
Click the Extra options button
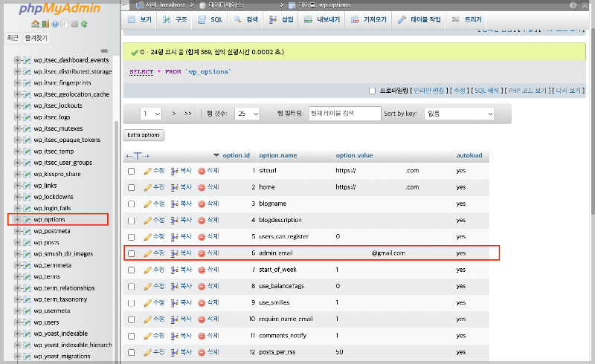coord(144,135)
